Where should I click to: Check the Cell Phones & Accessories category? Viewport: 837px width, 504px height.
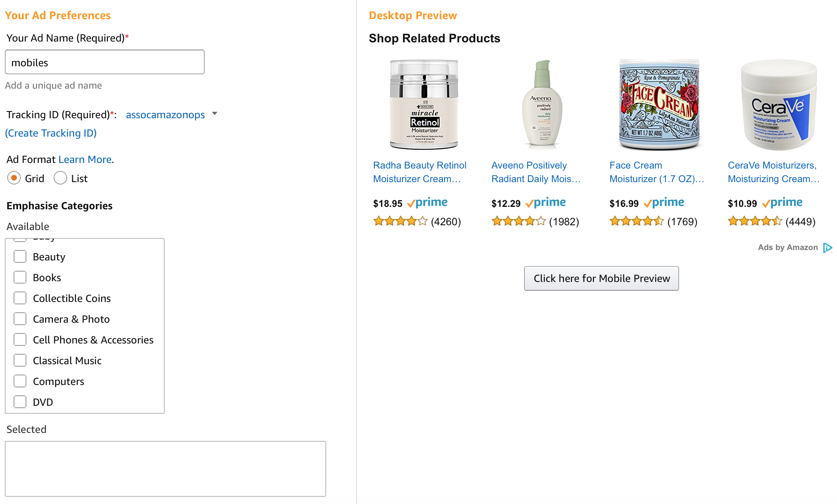(x=20, y=339)
